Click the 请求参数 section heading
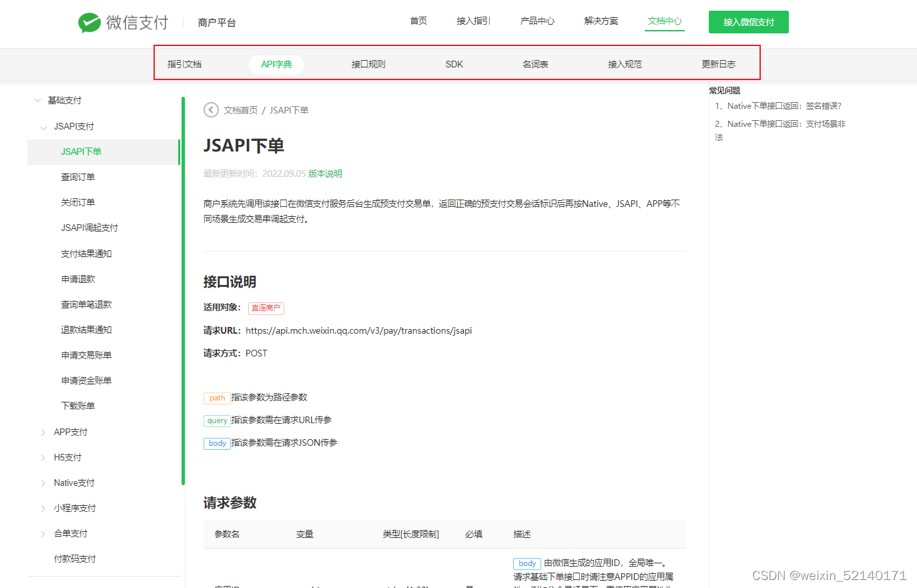 click(230, 503)
